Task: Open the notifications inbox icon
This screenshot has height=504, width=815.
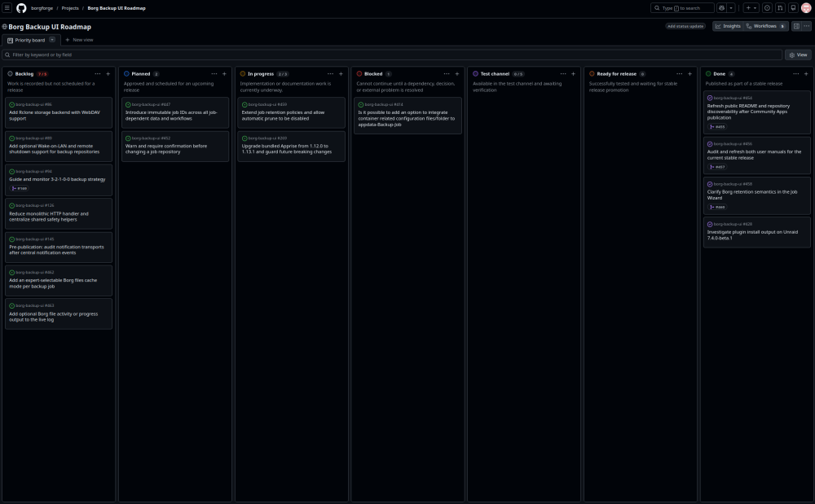Action: (793, 8)
